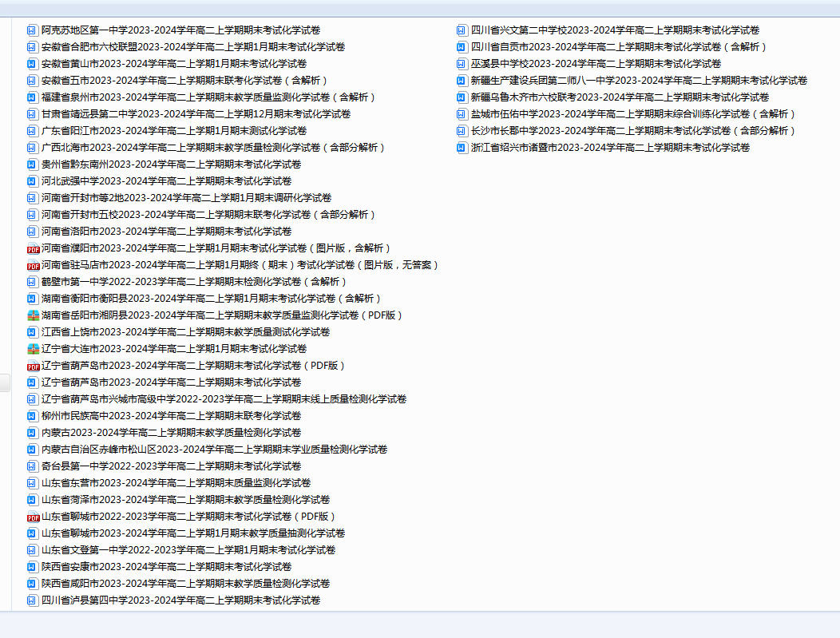This screenshot has width=840, height=638.
Task: Click the Word icon beside 广西北海市 file
Action: pyautogui.click(x=32, y=148)
